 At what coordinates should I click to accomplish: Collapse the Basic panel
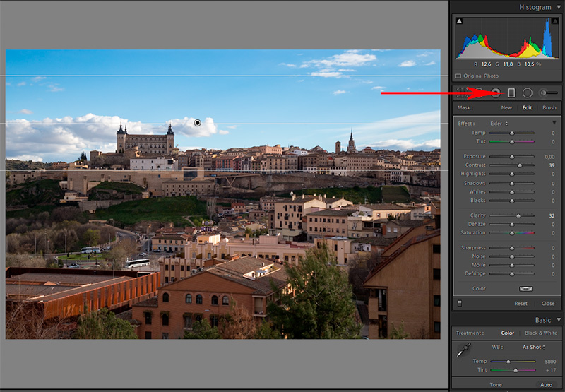pos(559,320)
